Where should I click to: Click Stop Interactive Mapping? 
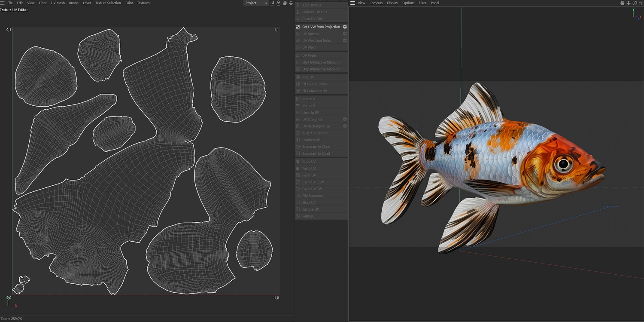coord(321,69)
